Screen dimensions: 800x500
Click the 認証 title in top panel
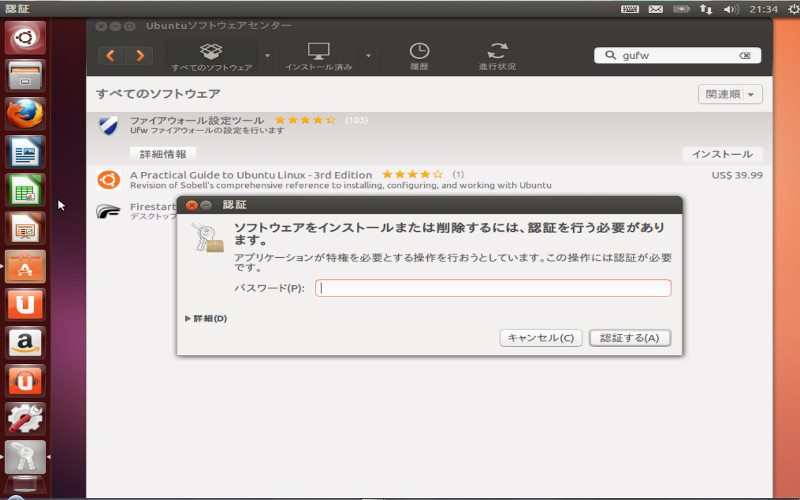[17, 9]
